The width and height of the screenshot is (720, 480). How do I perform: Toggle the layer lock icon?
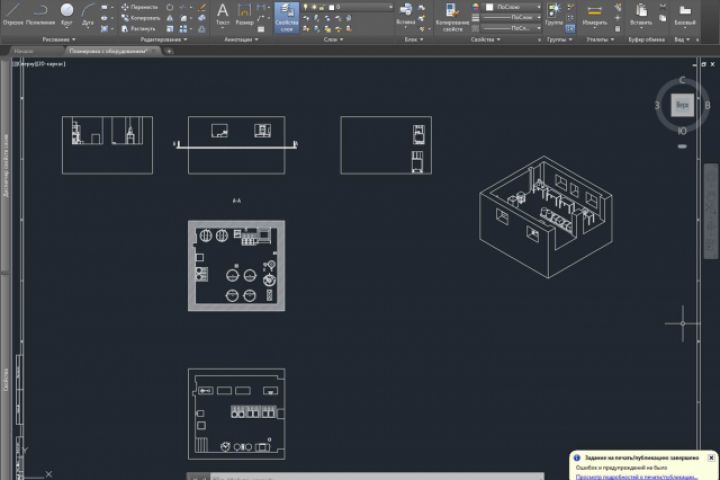click(321, 7)
